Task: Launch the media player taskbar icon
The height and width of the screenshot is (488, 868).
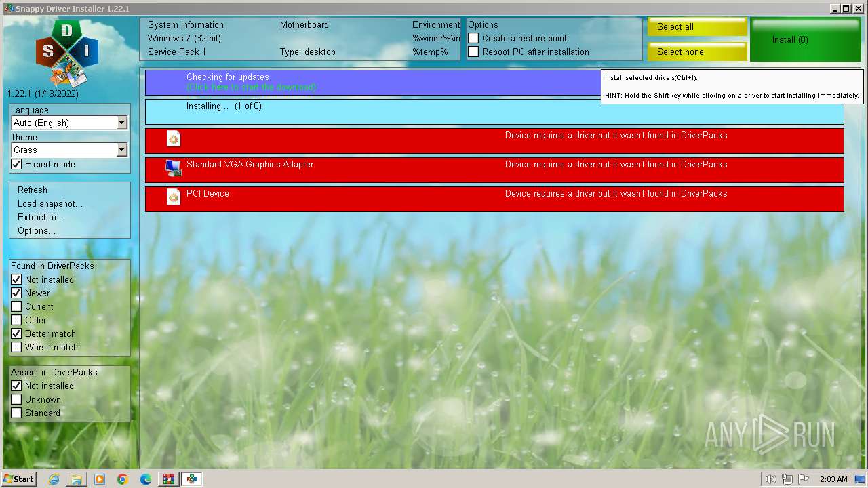Action: 100,479
